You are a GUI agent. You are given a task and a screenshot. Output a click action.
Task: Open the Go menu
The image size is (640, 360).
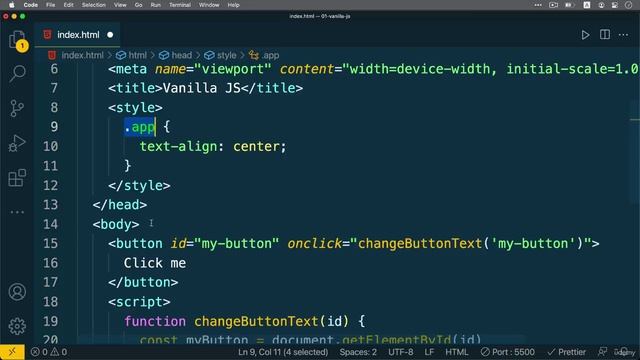pyautogui.click(x=138, y=5)
